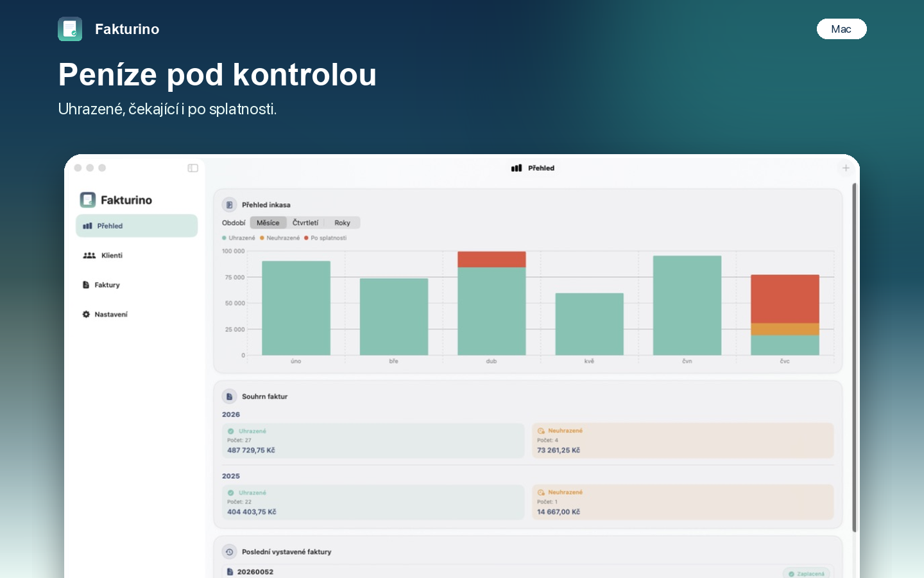Image resolution: width=924 pixels, height=578 pixels.
Task: Click the Přehled bar chart sidebar icon
Action: pos(87,226)
